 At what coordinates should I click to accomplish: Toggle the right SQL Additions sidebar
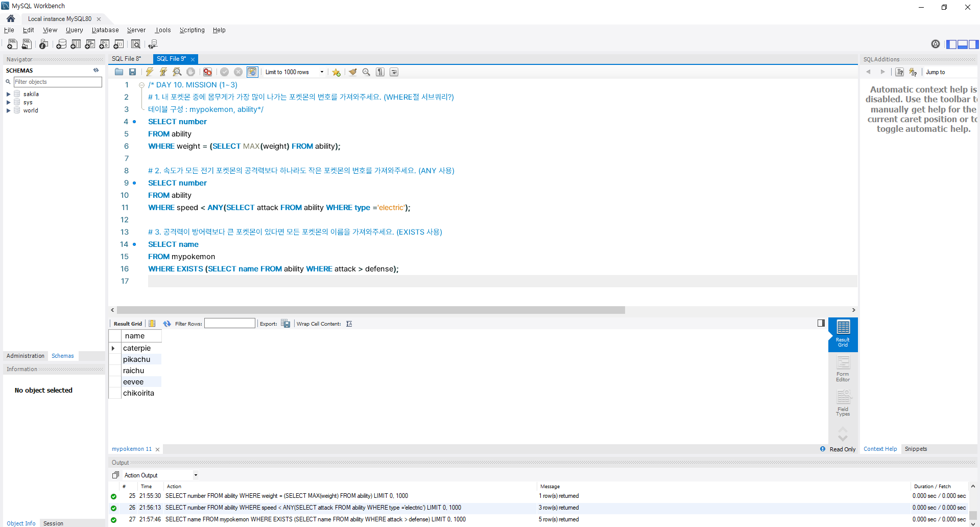pos(973,44)
